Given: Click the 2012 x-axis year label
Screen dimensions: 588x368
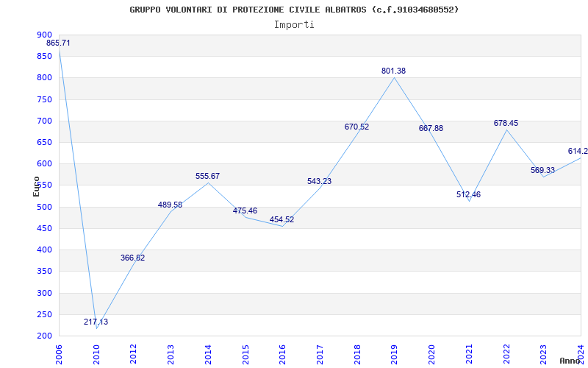Looking at the screenshot, I should pos(134,355).
